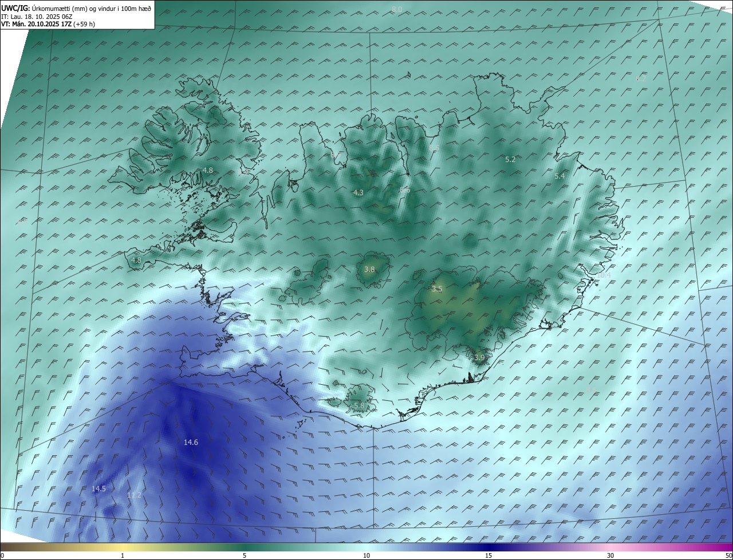Click the colour scale tick label '0'
The image size is (733, 560).
pos(2,556)
